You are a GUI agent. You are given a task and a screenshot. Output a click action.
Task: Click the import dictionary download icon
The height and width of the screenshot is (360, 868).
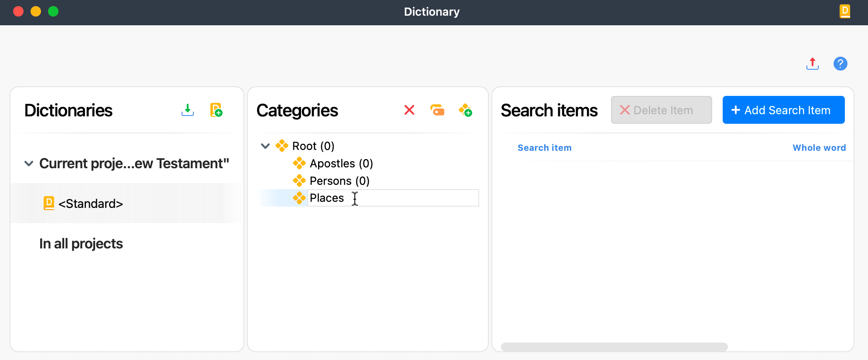tap(188, 110)
